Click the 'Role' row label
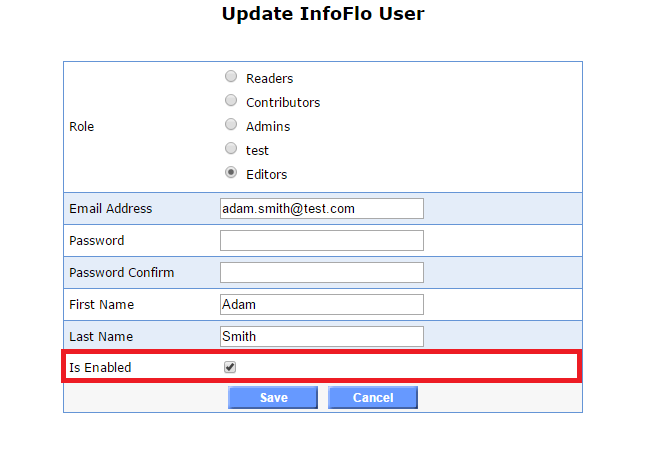Screen dimensions: 672x461 [x=81, y=127]
